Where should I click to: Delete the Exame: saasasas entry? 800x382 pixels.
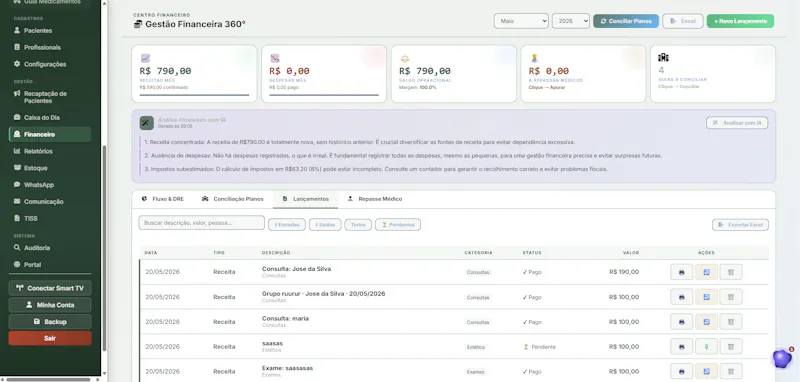(x=731, y=371)
